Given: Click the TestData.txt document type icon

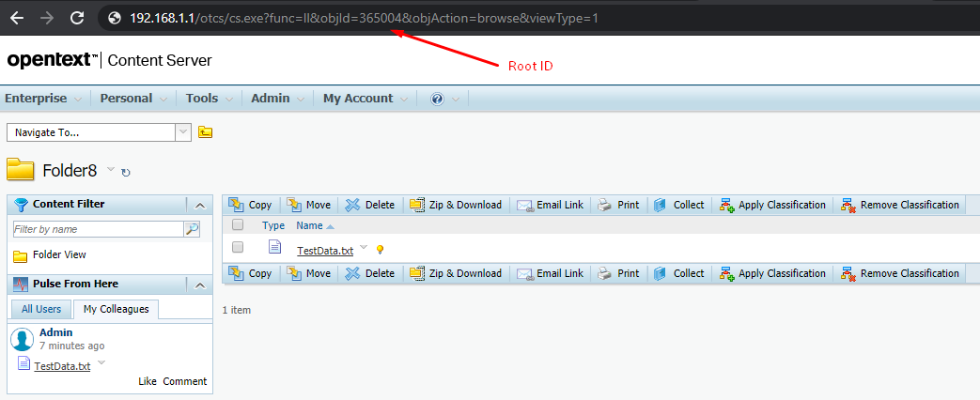Looking at the screenshot, I should 274,248.
